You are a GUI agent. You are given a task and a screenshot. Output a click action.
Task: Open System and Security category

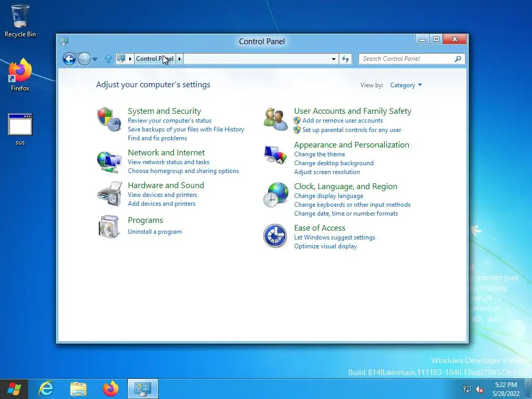point(164,111)
